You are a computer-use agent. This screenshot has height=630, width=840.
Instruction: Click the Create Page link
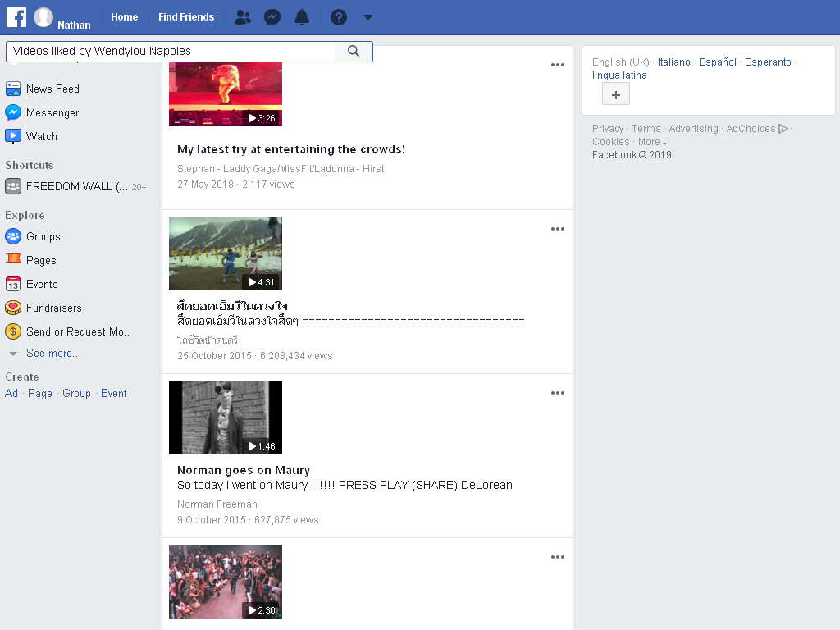[40, 393]
